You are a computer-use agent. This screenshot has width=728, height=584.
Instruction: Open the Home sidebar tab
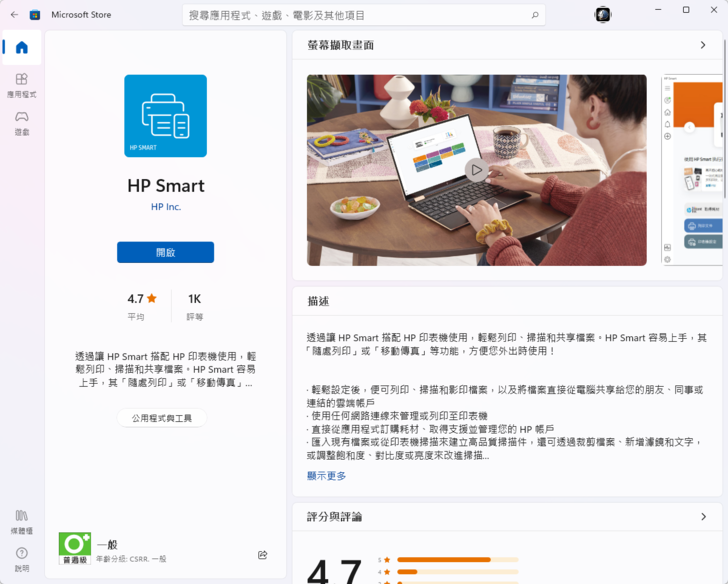(x=22, y=47)
